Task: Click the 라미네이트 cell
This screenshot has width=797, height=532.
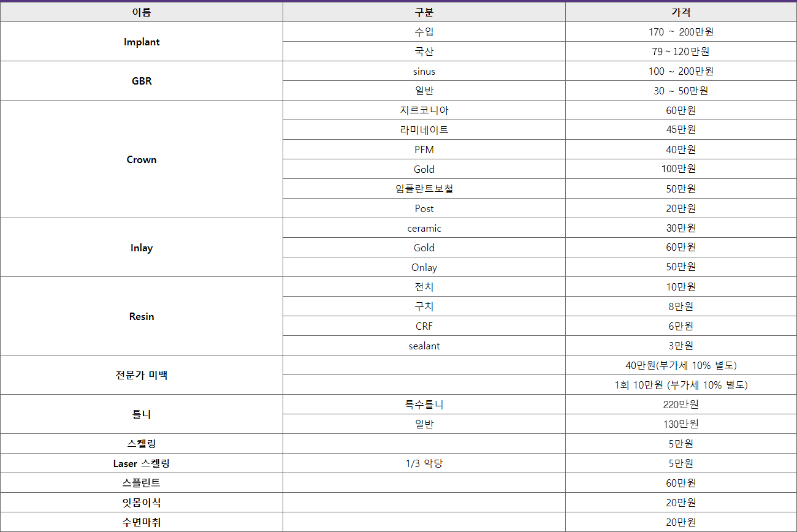Action: click(x=424, y=130)
